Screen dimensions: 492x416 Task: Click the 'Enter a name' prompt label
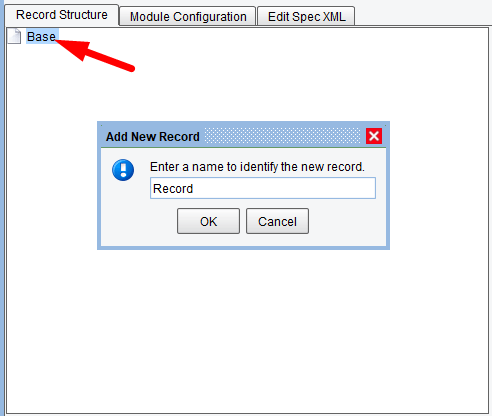point(257,167)
